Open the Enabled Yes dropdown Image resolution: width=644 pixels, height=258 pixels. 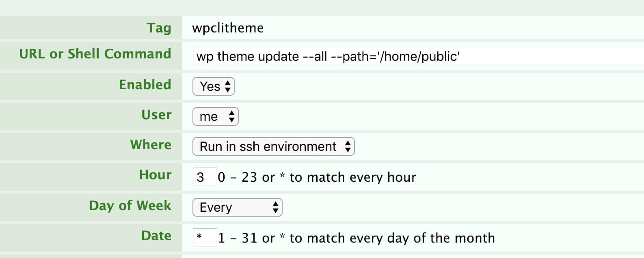pyautogui.click(x=214, y=86)
